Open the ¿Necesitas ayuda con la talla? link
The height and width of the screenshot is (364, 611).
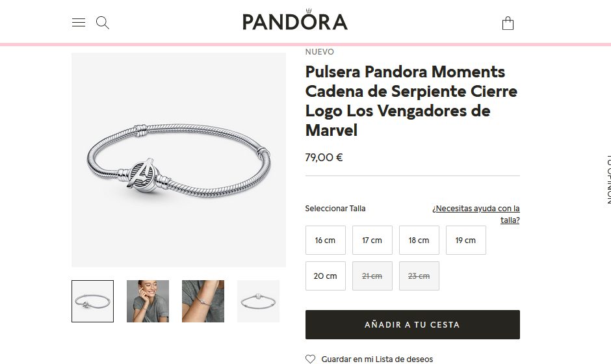[x=476, y=214]
